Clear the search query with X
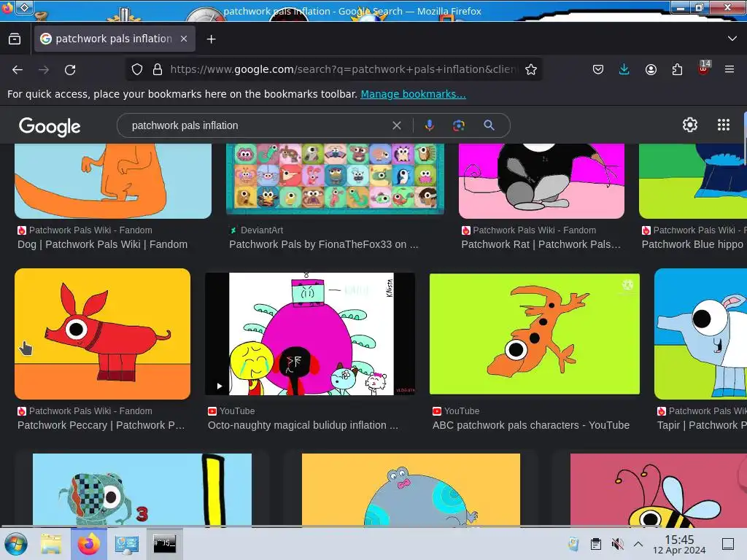This screenshot has height=560, width=747. (x=396, y=125)
